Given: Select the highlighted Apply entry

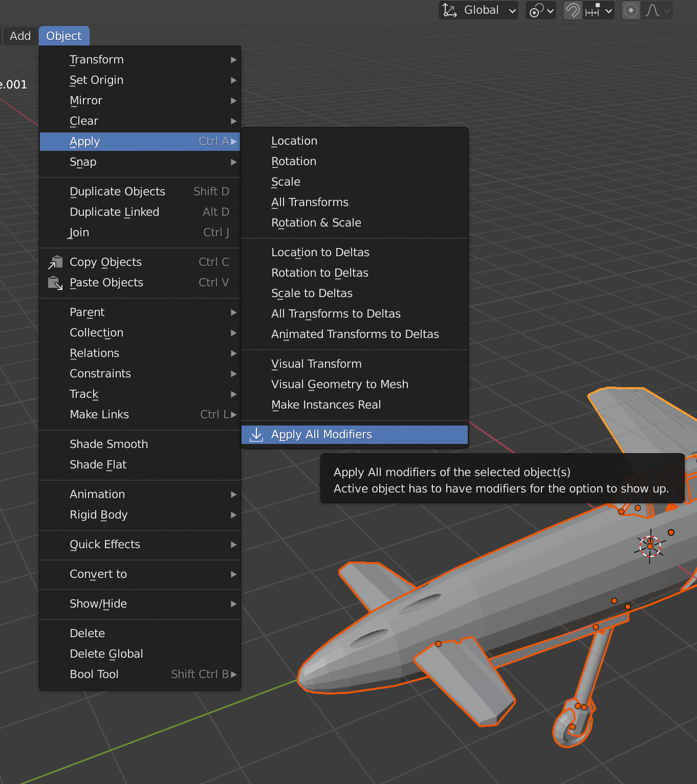Looking at the screenshot, I should pos(140,142).
